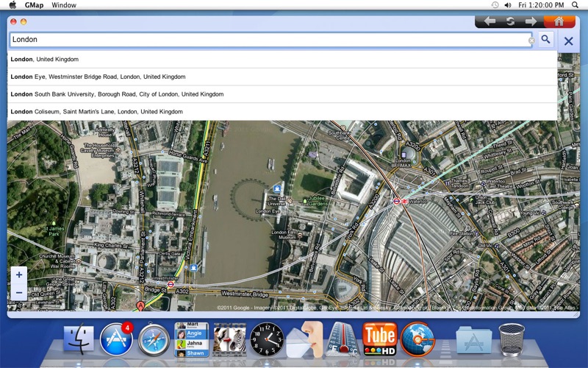Pick the London South Bank University suggestion

tap(282, 94)
